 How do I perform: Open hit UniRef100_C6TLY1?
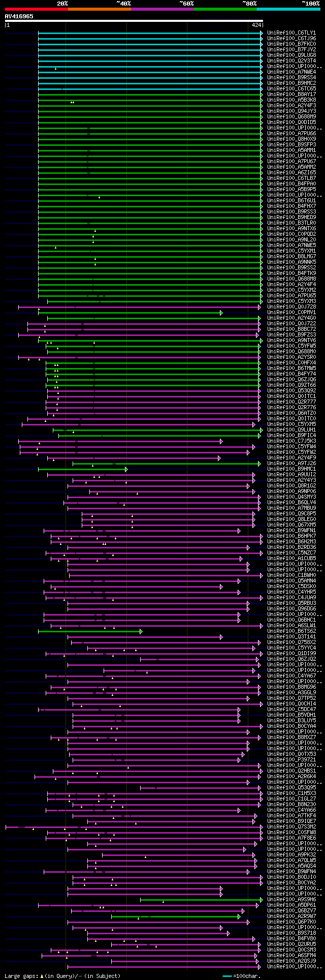tap(291, 33)
